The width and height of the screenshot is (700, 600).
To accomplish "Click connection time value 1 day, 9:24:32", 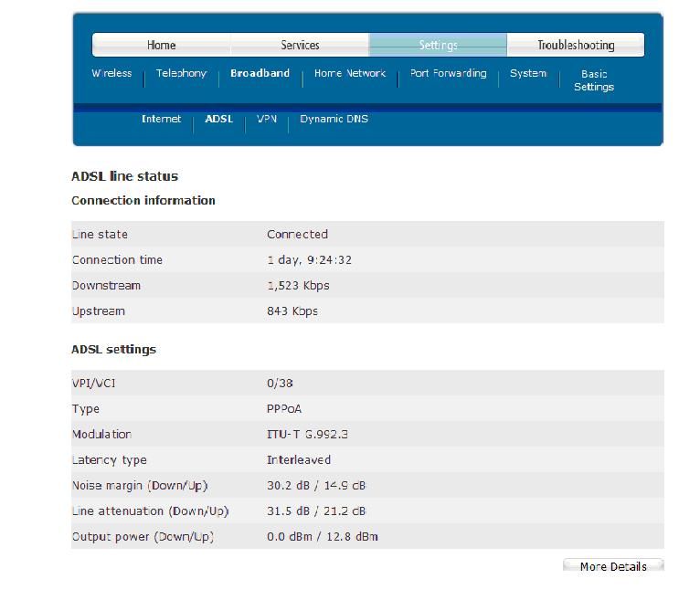I will tap(310, 259).
